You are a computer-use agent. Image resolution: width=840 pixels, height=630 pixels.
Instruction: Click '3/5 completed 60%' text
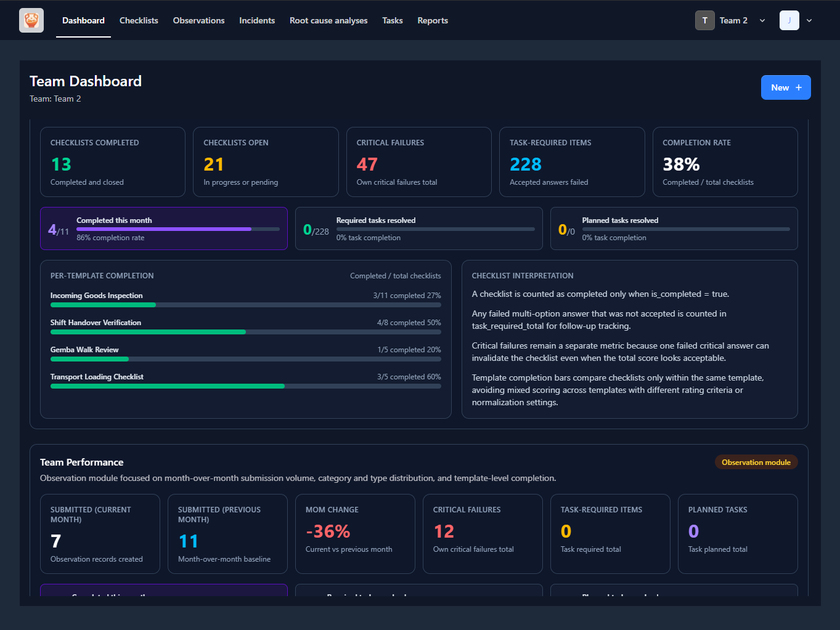[409, 377]
